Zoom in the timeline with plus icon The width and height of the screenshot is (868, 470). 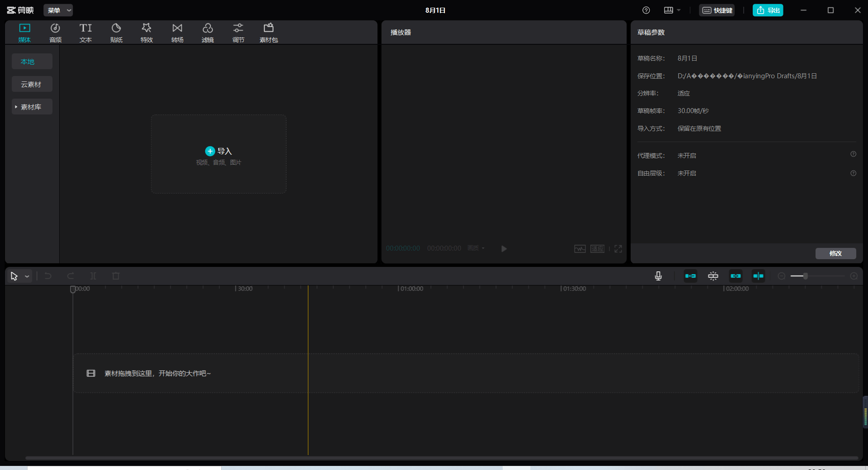tap(854, 276)
